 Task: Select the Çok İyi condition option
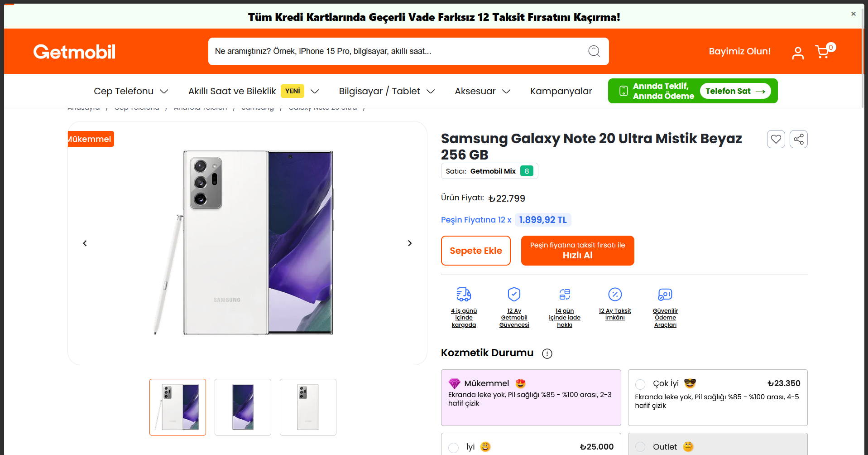[640, 384]
